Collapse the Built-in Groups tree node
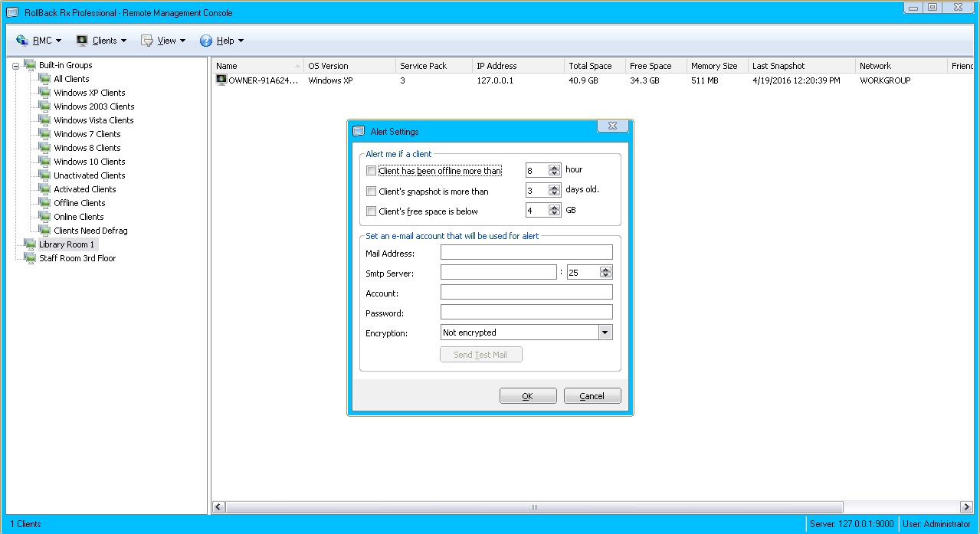Viewport: 980px width, 534px height. 15,65
